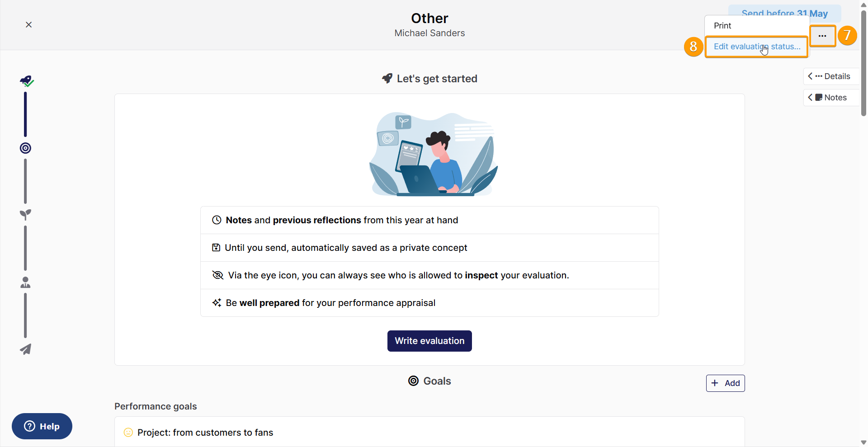The height and width of the screenshot is (447, 868).
Task: Click the yellow smiley beside Project goal
Action: tap(128, 433)
